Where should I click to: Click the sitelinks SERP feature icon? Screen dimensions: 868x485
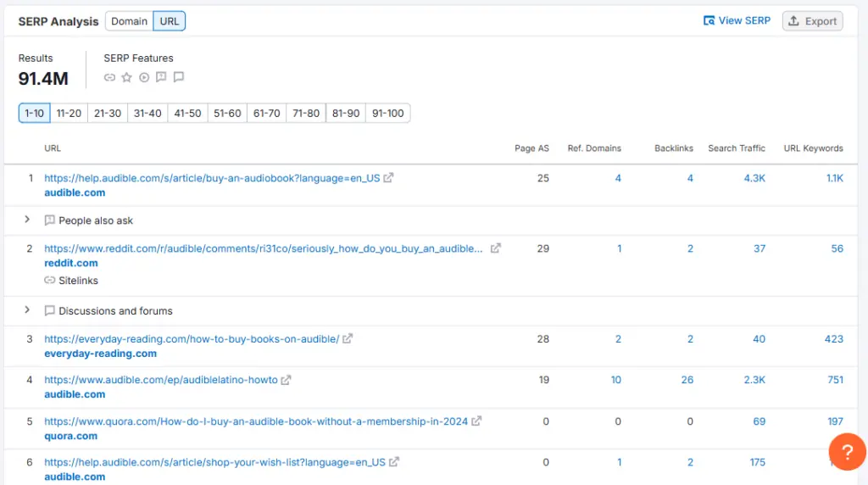[109, 77]
